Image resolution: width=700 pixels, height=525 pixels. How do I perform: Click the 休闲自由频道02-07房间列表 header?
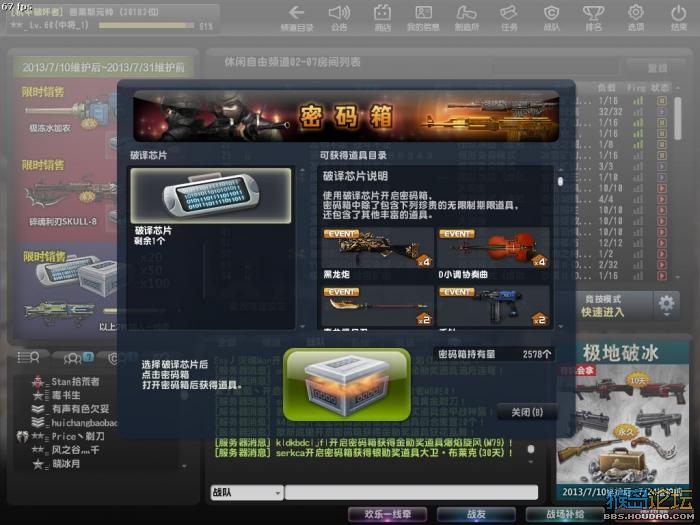(292, 62)
